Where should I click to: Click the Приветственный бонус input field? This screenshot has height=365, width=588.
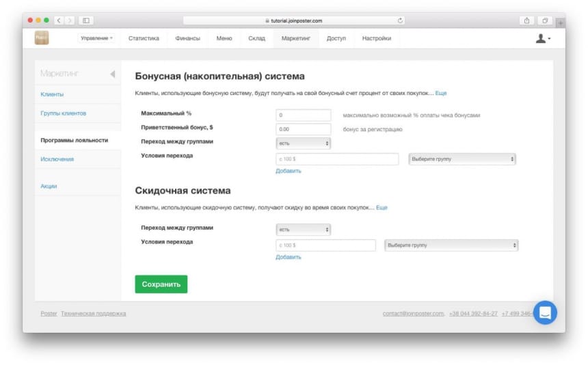pos(303,129)
